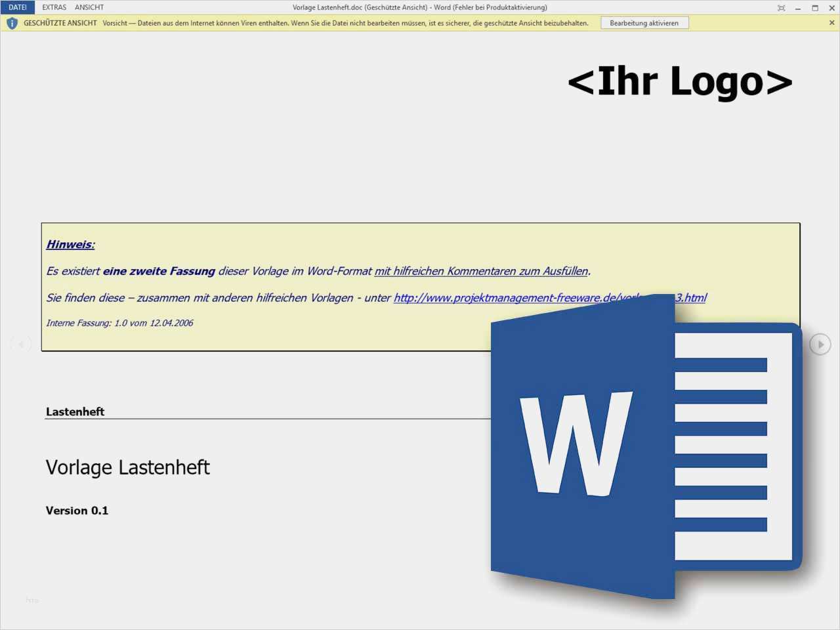Click the 'Hinweis:' heading in the note box
840x630 pixels.
70,245
